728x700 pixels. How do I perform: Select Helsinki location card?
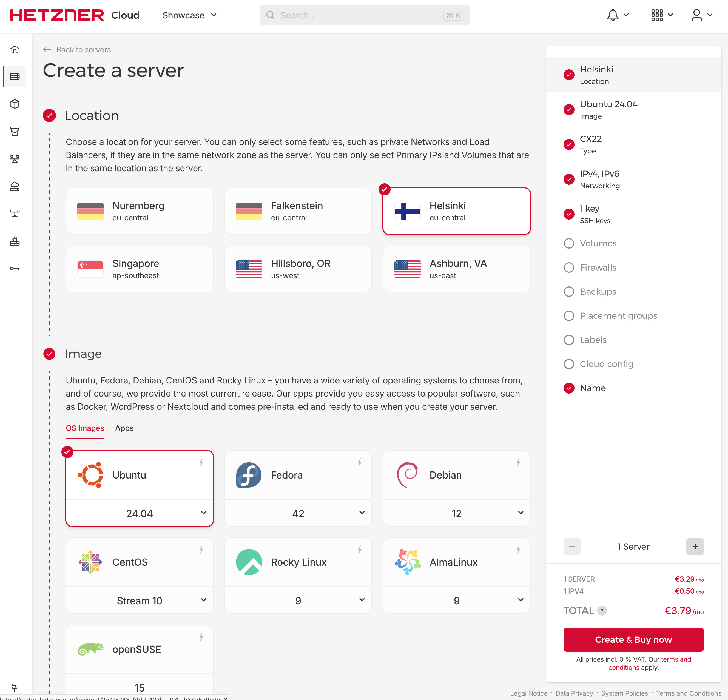tap(456, 211)
